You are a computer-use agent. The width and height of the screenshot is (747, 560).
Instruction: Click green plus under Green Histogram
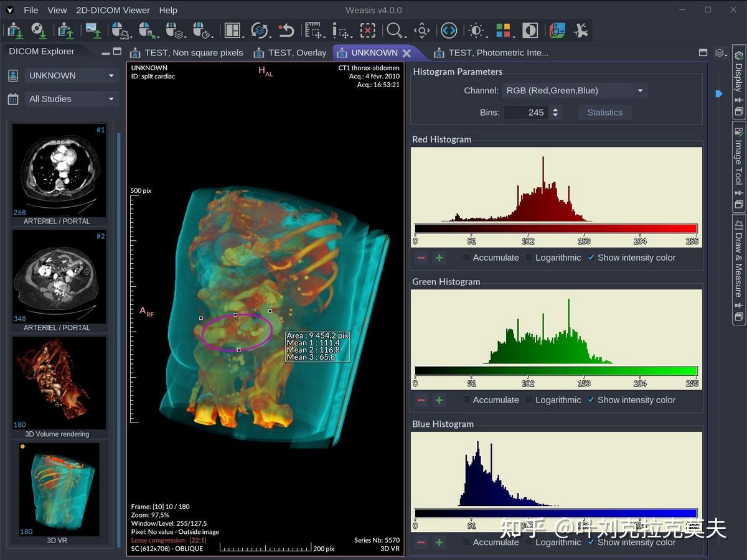tap(439, 400)
